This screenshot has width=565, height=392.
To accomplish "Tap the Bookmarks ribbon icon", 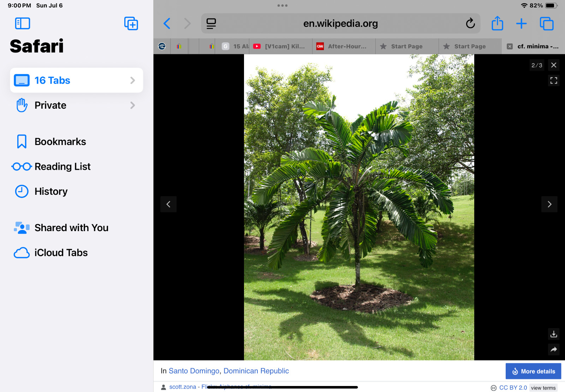I will click(x=22, y=141).
